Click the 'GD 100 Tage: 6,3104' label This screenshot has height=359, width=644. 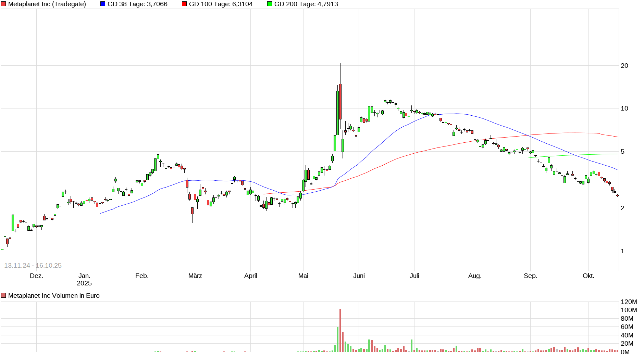pos(221,4)
